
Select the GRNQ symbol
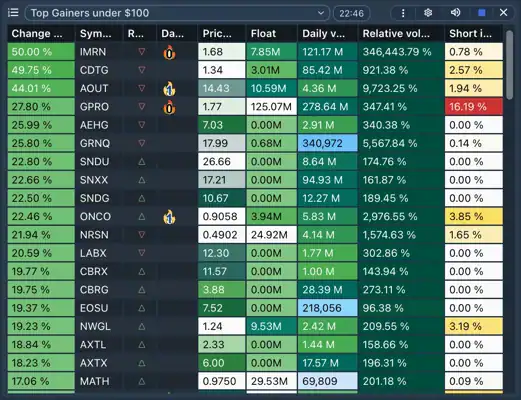(x=95, y=143)
